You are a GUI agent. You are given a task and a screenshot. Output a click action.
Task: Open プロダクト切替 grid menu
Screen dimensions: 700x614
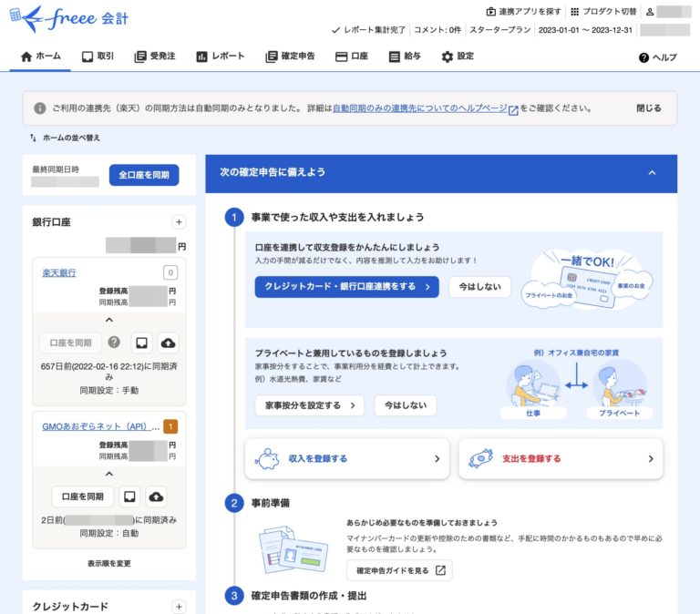point(602,11)
